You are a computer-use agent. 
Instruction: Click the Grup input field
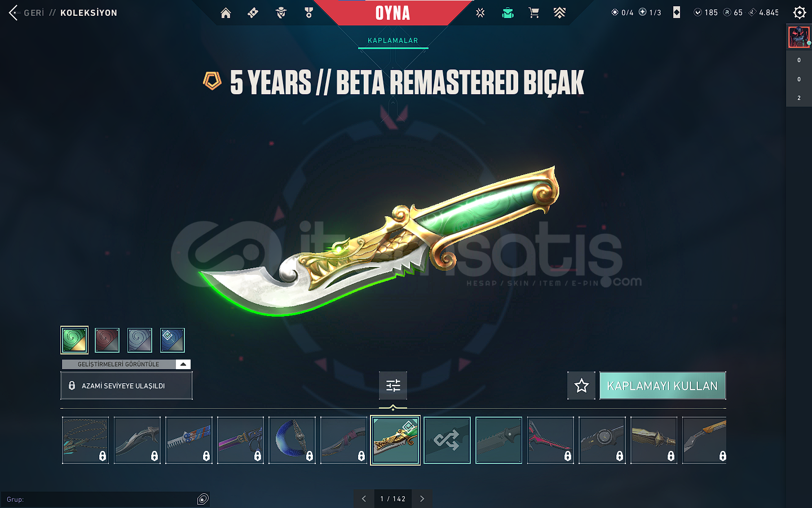pos(105,499)
